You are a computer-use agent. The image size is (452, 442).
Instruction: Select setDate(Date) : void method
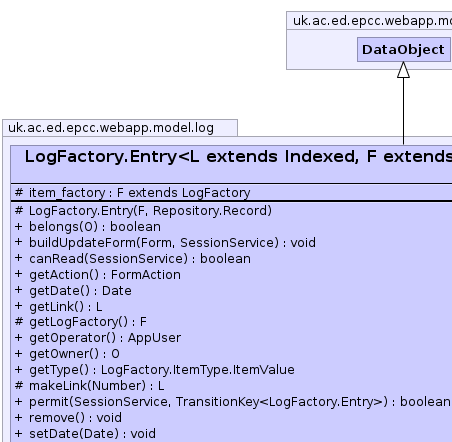(85, 434)
